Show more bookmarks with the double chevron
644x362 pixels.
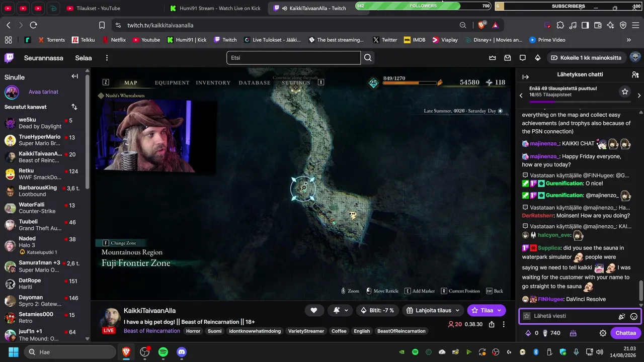pyautogui.click(x=628, y=40)
